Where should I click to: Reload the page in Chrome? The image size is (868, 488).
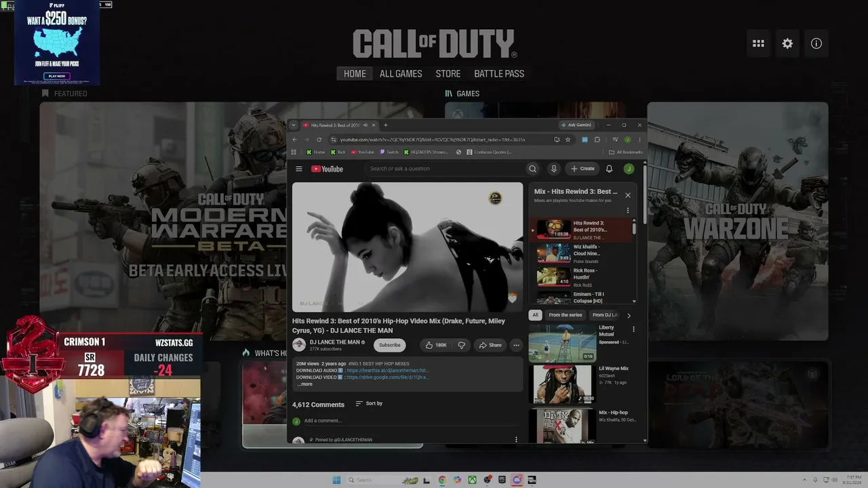(319, 140)
